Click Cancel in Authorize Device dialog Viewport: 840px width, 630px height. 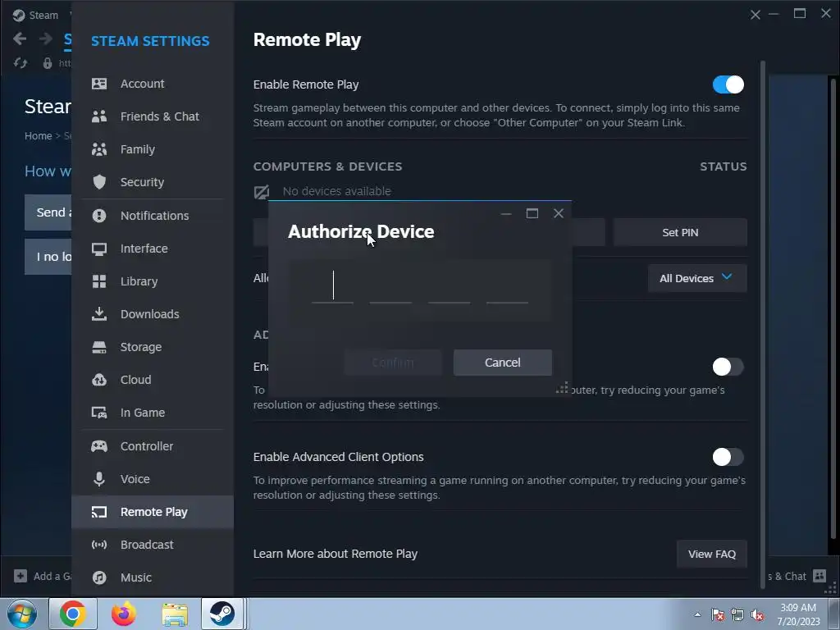(x=503, y=363)
